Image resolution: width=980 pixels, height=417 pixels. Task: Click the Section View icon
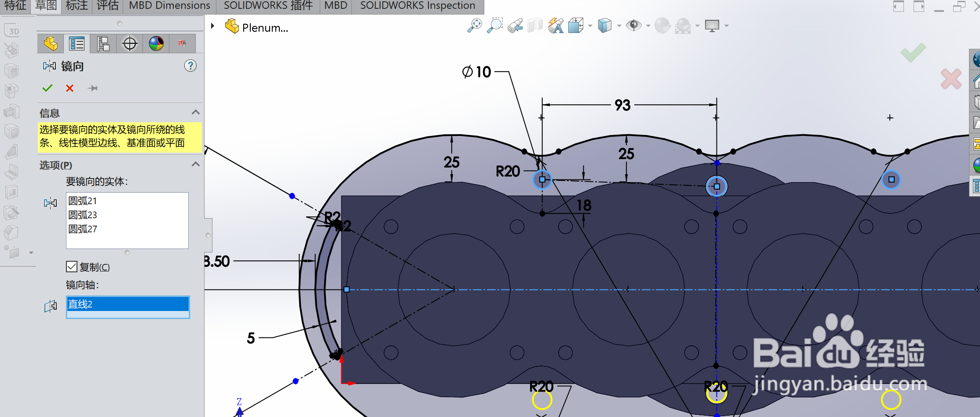tap(535, 26)
